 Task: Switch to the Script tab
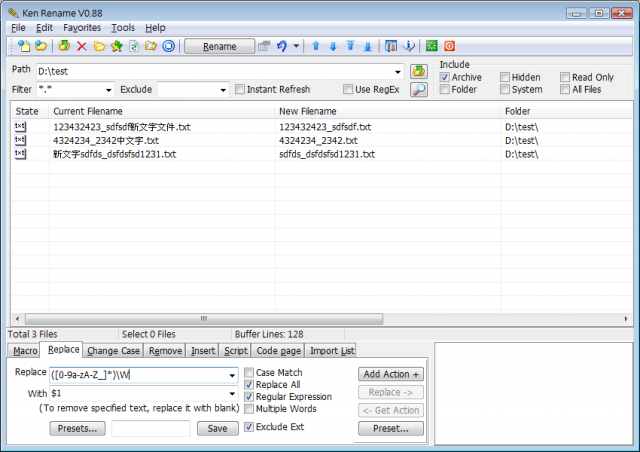pyautogui.click(x=236, y=351)
